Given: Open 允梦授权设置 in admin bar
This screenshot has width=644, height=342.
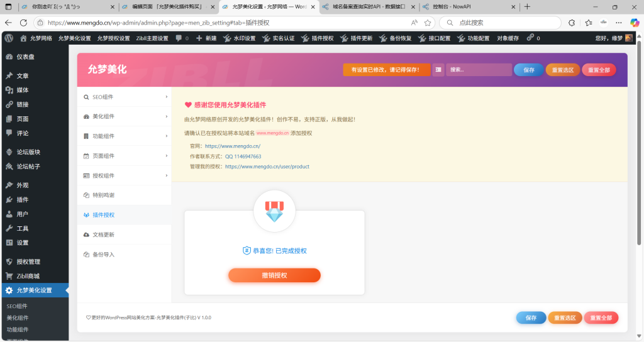Looking at the screenshot, I should tap(113, 38).
